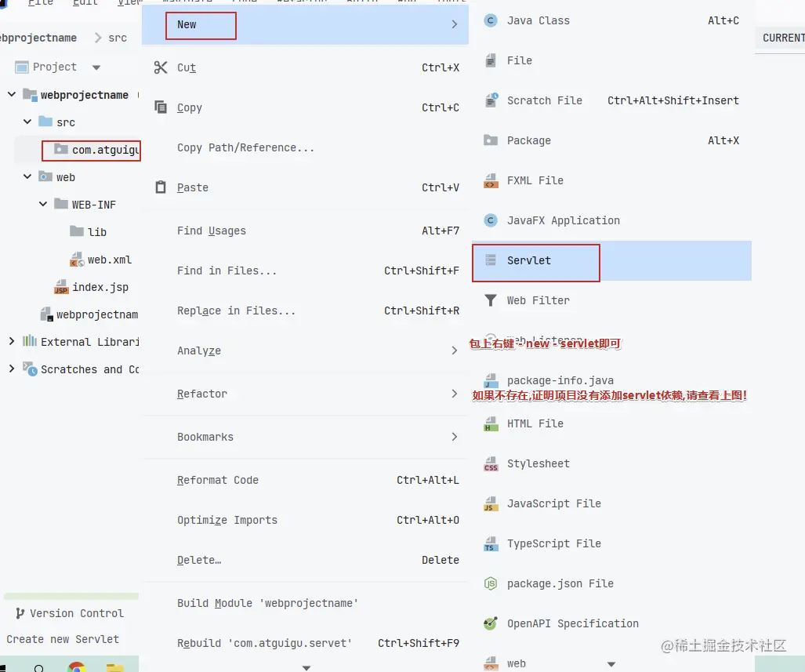Show more entries in the New submenu
Viewport: 805px width, 672px height.
[x=611, y=664]
